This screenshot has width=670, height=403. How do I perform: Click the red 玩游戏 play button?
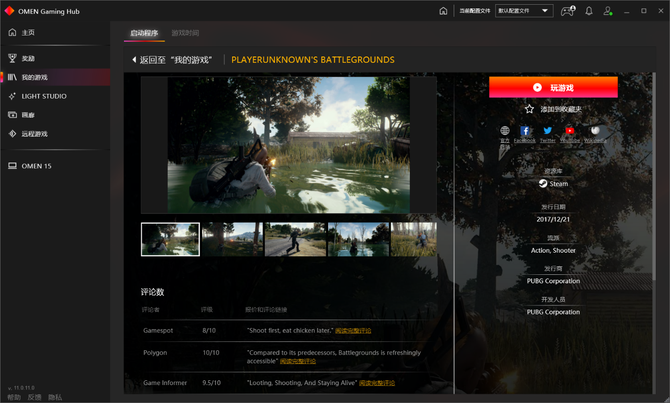pyautogui.click(x=553, y=87)
